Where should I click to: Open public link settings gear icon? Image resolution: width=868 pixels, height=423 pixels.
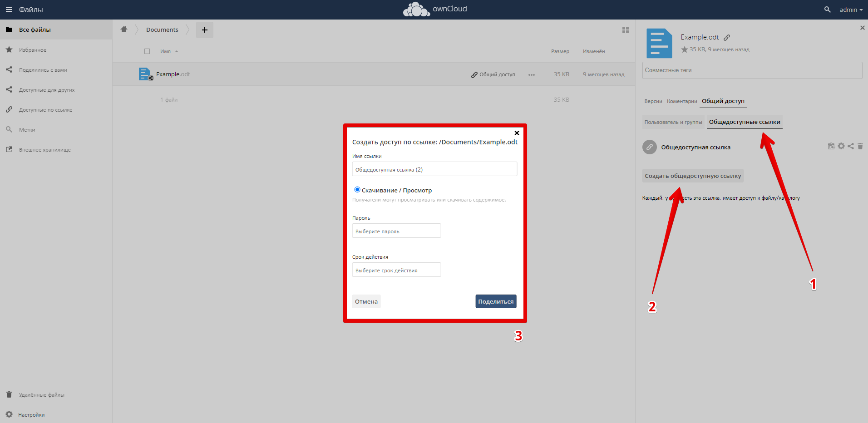(x=841, y=146)
